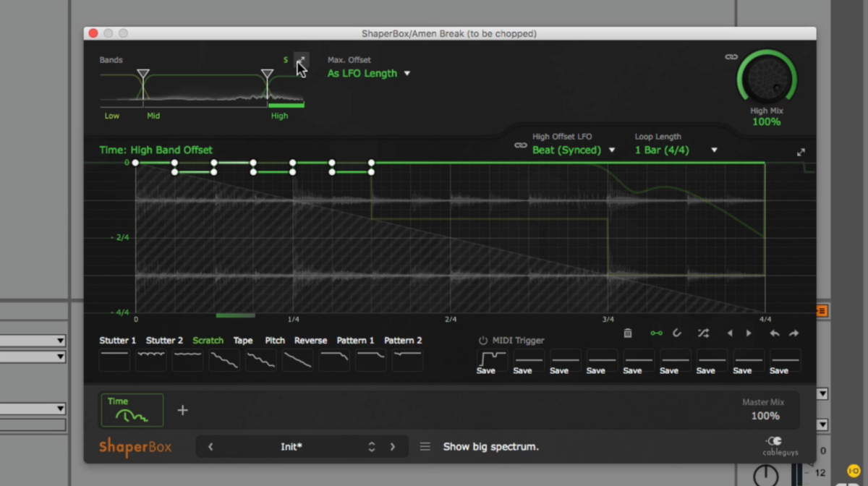Screen dimensions: 868x486
Task: Open the High Offset LFO 'Beat (Synced)' dropdown
Action: 574,150
